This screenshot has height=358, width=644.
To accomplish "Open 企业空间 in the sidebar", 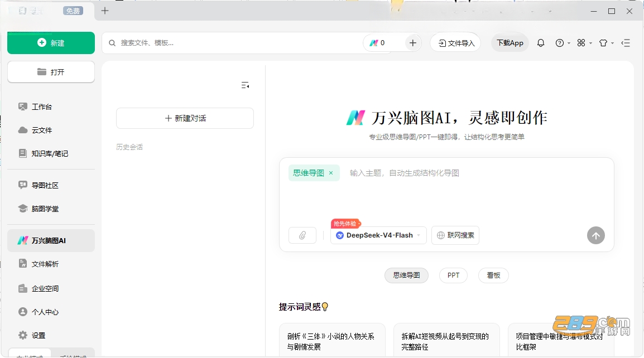I will click(x=51, y=289).
